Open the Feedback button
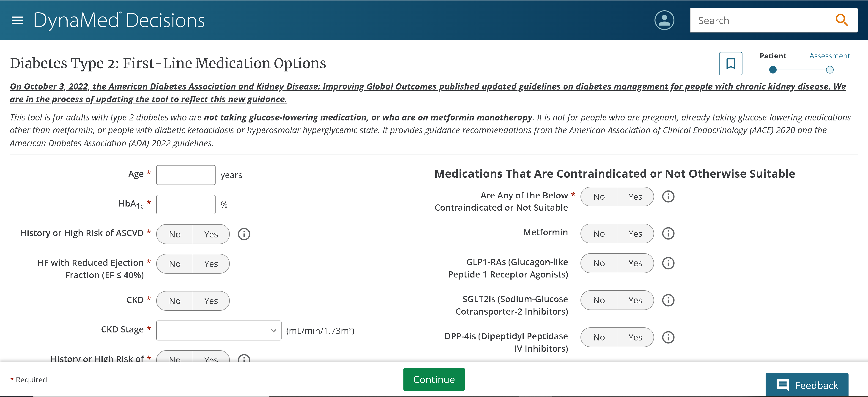This screenshot has height=397, width=868. (807, 385)
